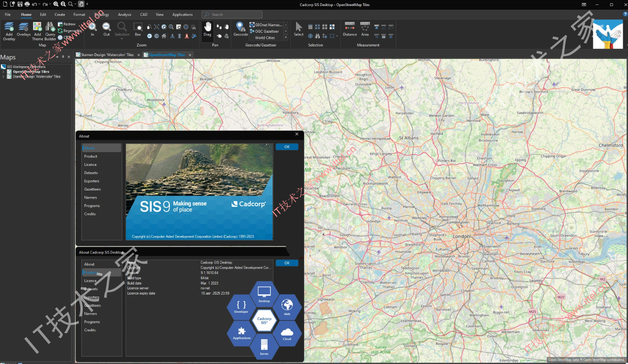This screenshot has height=364, width=628.
Task: Open the customize quick access toolbar dropdown
Action: (x=87, y=4)
